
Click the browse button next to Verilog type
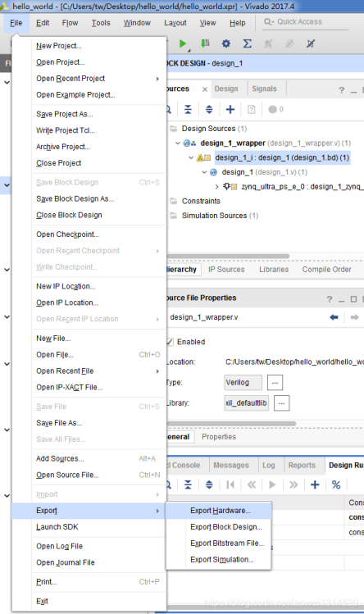point(275,383)
